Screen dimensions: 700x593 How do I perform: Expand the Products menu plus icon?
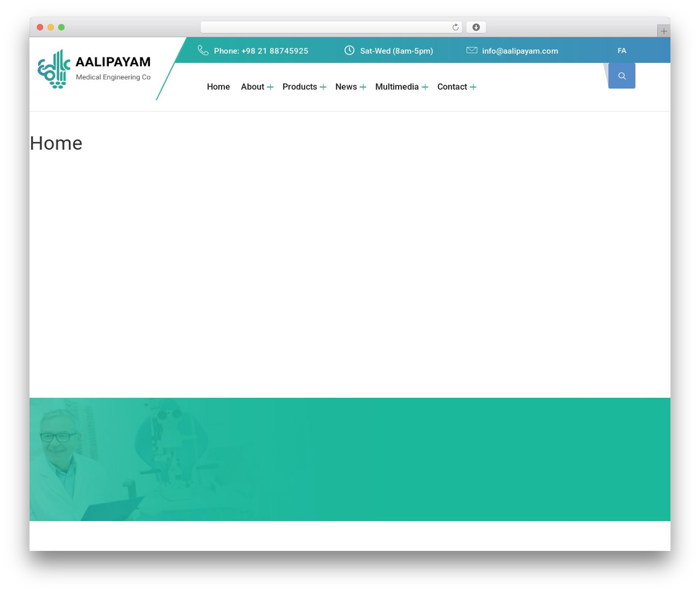[323, 87]
